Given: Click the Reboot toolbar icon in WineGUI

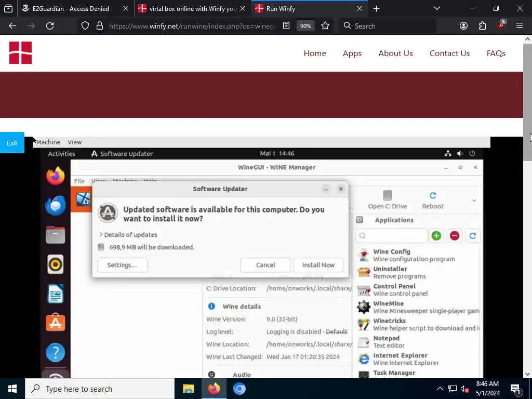Looking at the screenshot, I should tap(433, 200).
